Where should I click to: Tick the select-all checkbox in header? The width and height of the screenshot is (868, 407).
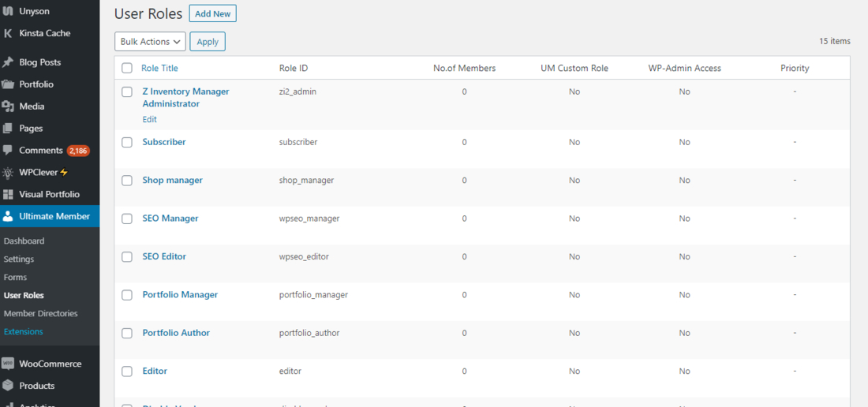point(127,69)
